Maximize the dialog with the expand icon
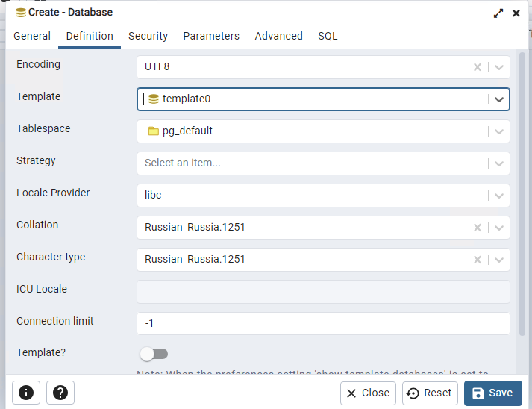Image resolution: width=532 pixels, height=409 pixels. tap(498, 13)
